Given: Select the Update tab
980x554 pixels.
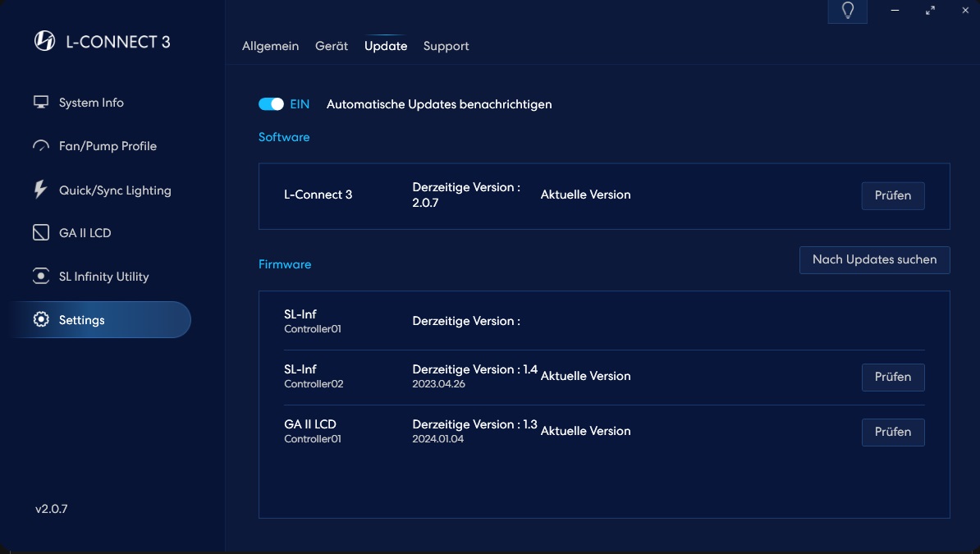Looking at the screenshot, I should coord(386,46).
